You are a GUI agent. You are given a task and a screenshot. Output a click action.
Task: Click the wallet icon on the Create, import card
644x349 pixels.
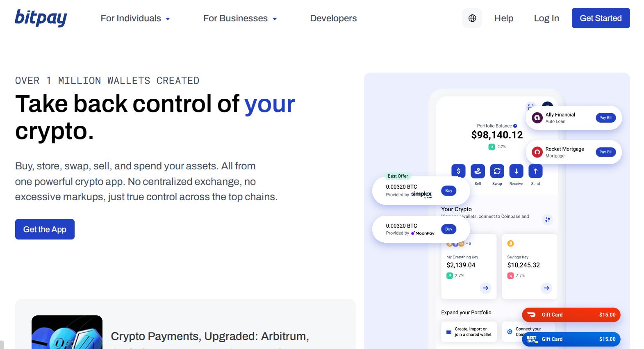click(x=449, y=332)
